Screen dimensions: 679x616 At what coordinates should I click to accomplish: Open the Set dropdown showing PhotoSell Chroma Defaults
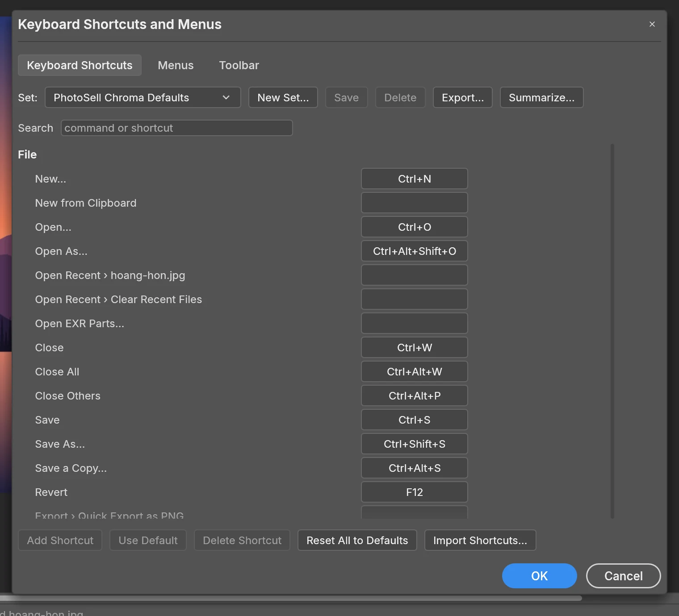pyautogui.click(x=143, y=97)
